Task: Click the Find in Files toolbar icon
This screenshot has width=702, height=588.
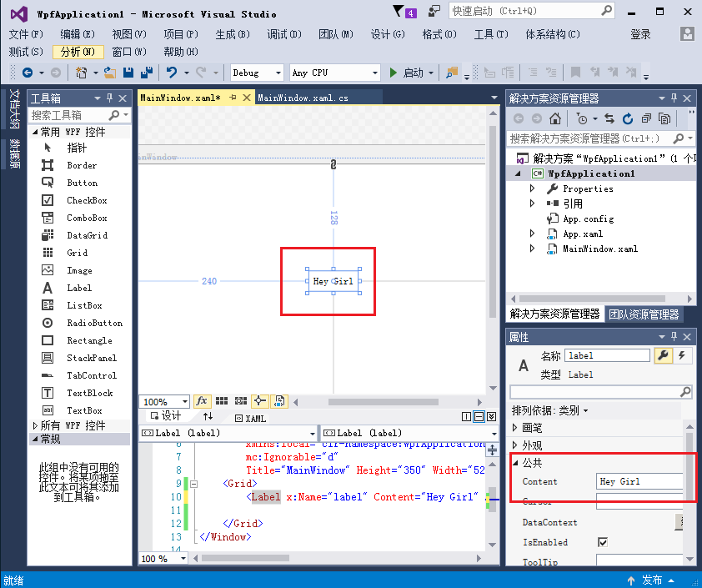Action: pos(452,73)
